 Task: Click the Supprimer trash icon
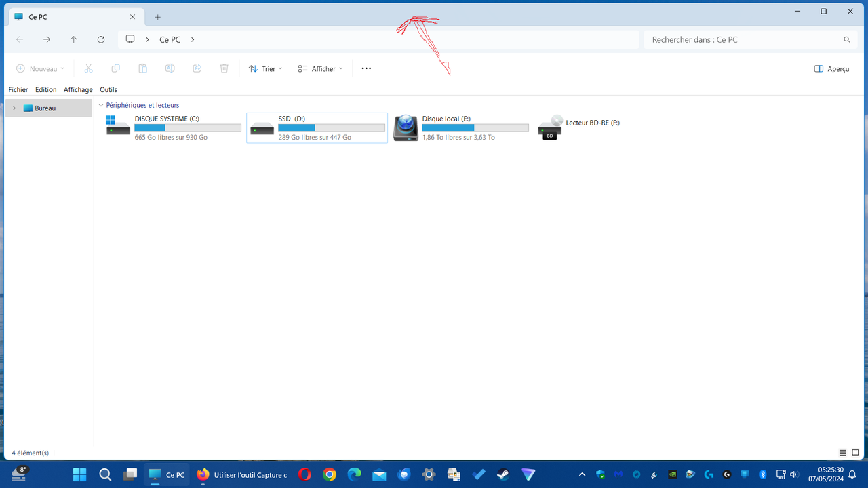click(x=224, y=68)
